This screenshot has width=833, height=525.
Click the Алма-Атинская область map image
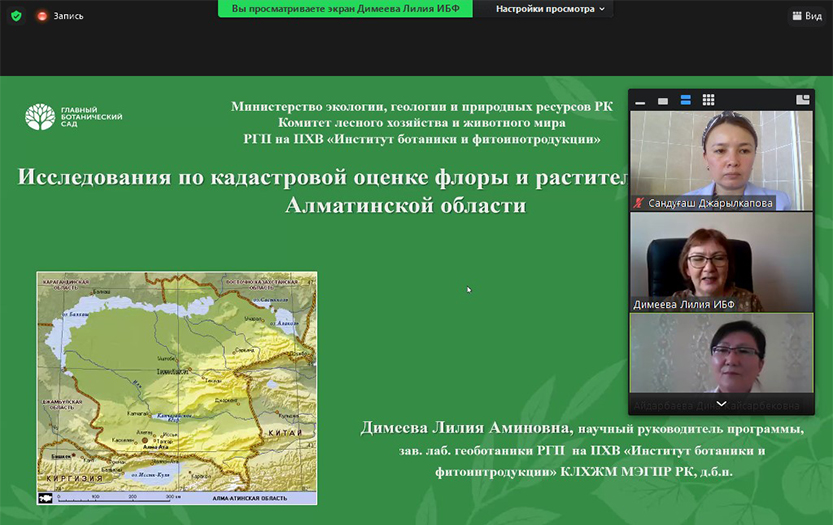pos(177,387)
